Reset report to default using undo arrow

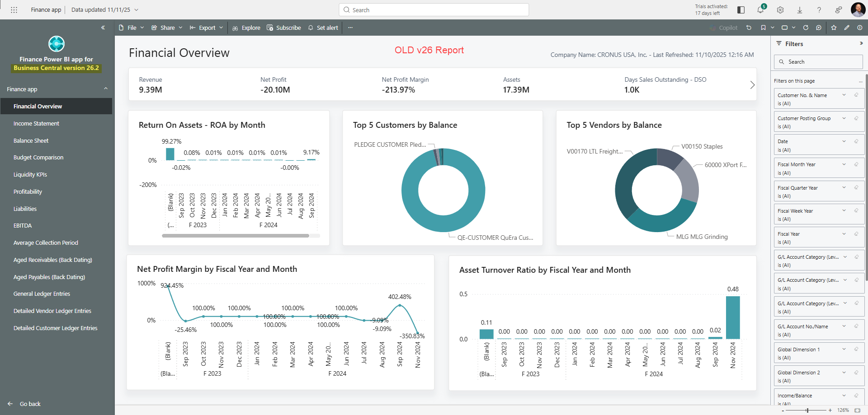pos(749,28)
